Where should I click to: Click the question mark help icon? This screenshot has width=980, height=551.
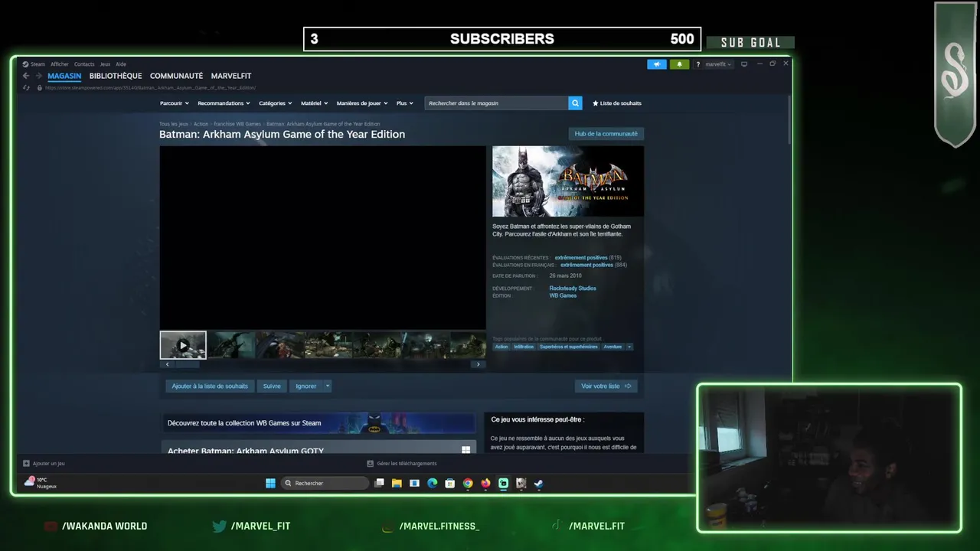(x=697, y=64)
